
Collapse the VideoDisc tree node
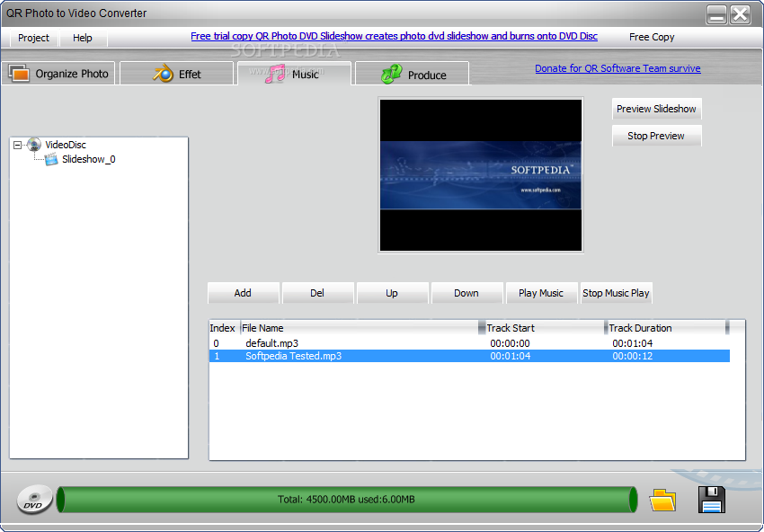[x=18, y=145]
